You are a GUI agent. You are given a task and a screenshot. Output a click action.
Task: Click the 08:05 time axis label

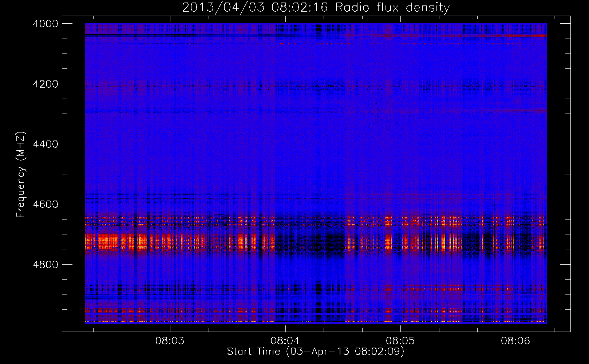(x=400, y=341)
